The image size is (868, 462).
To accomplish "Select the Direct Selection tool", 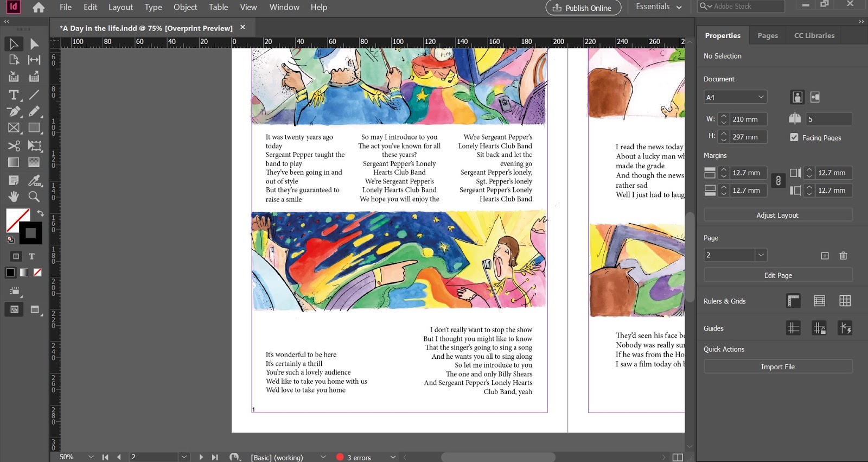I will [x=34, y=44].
